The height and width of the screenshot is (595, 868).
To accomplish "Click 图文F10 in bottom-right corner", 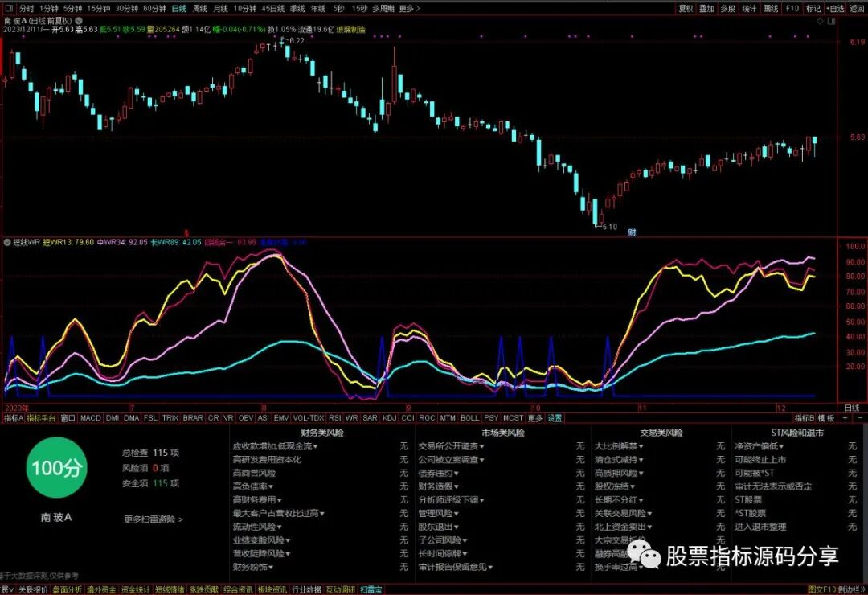I will [x=821, y=589].
